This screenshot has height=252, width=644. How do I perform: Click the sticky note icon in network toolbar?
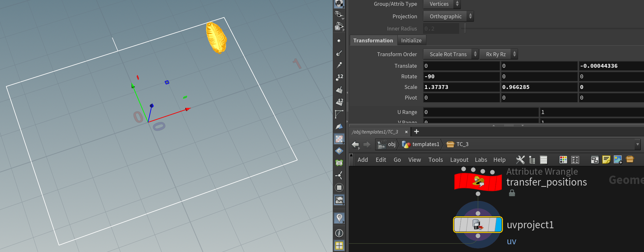click(x=606, y=160)
